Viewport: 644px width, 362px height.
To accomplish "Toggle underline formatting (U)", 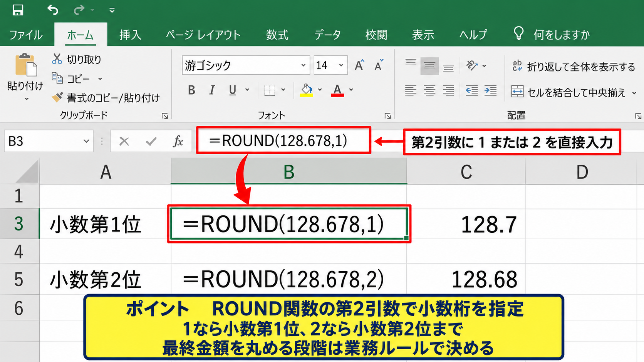I will 232,90.
